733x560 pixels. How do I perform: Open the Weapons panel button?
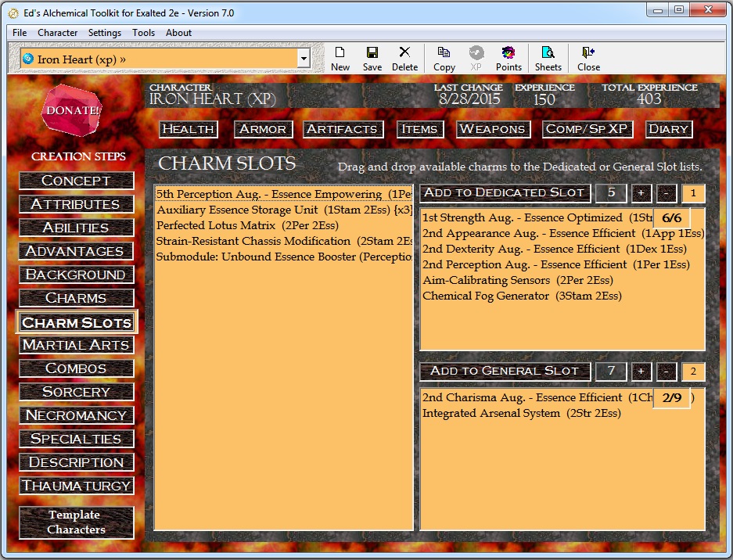tap(493, 129)
